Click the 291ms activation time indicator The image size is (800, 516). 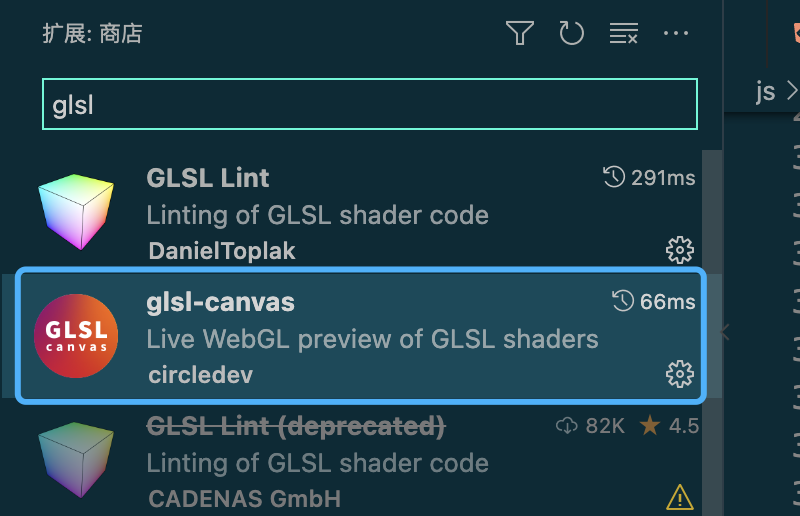648,178
